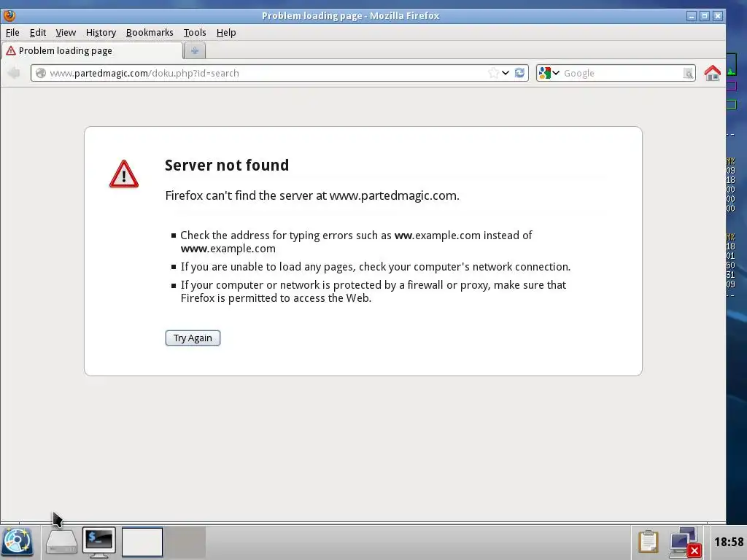747x560 pixels.
Task: Click the 18:58 clock
Action: tap(729, 542)
